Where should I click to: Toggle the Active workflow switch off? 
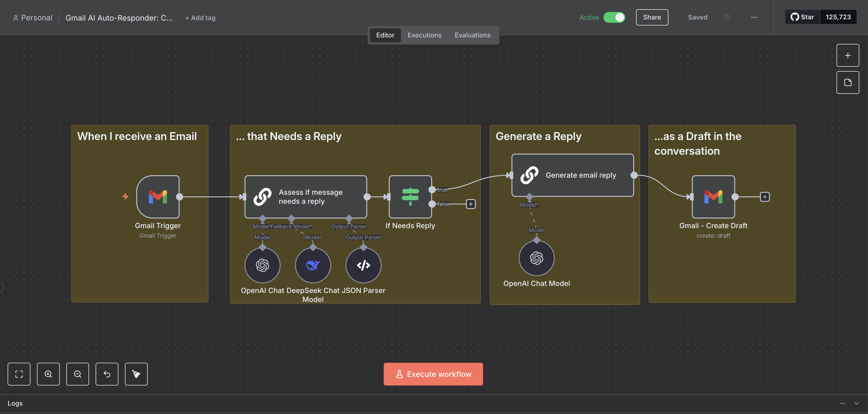click(x=614, y=18)
